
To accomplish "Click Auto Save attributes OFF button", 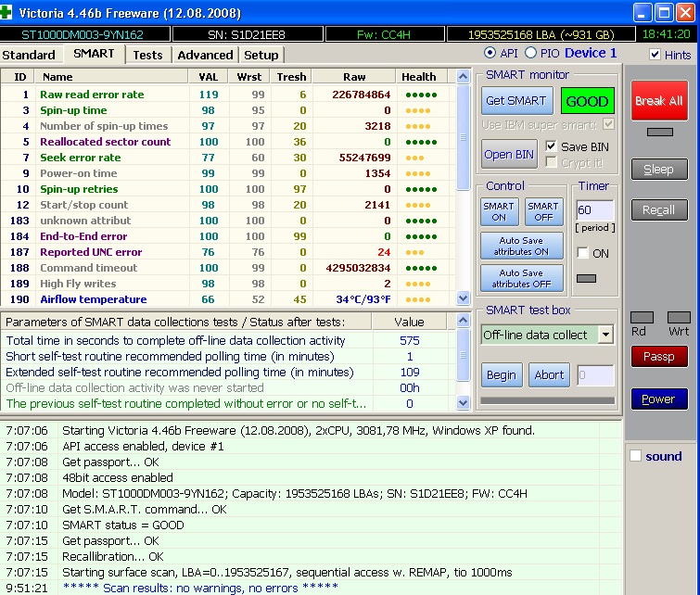I will [521, 278].
